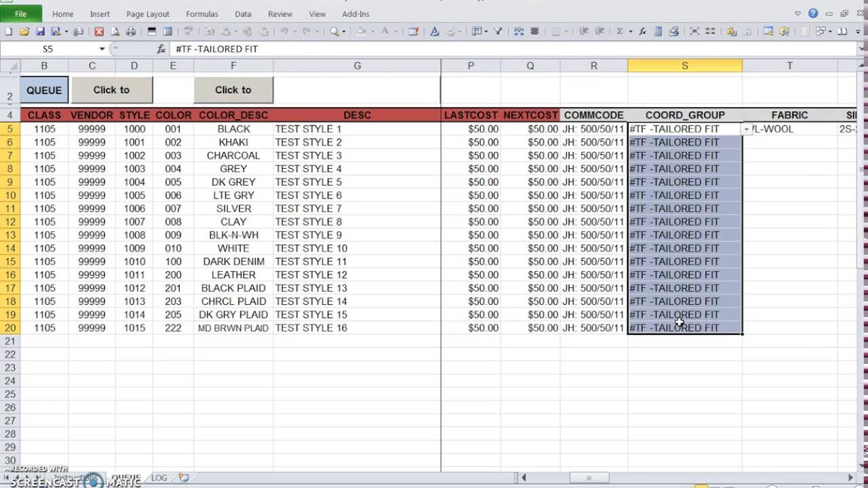Click the 'Click to' button beside QUEUE

(x=111, y=89)
